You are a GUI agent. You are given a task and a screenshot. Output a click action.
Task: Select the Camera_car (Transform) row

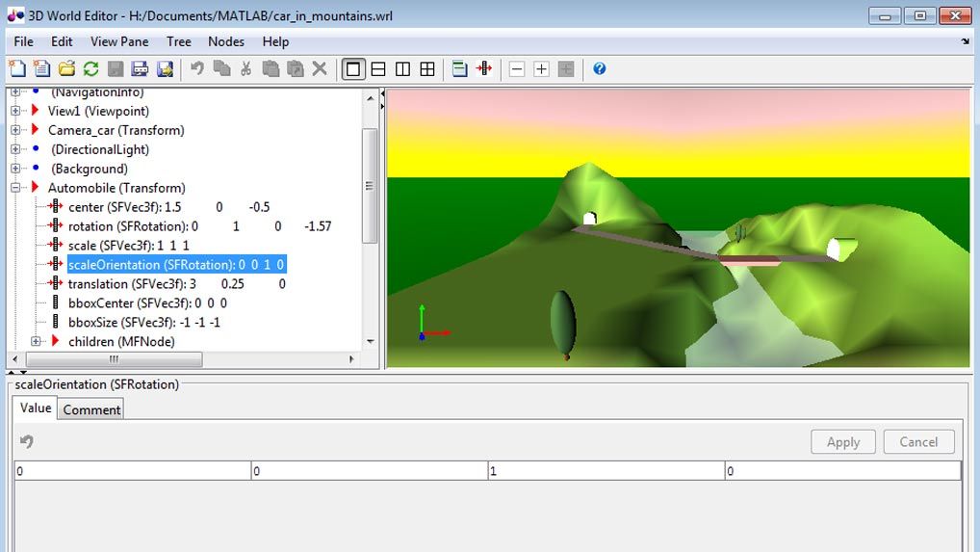pos(116,130)
